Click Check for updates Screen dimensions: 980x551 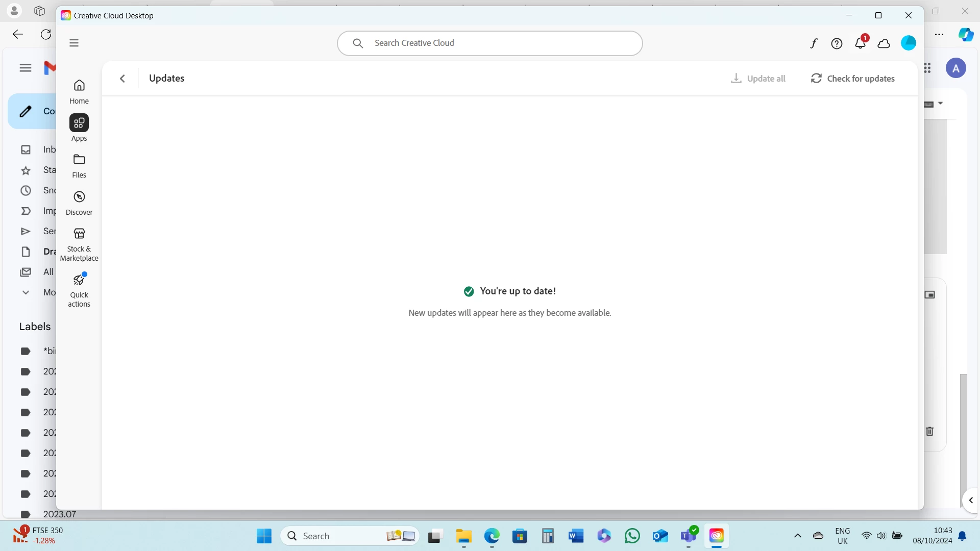click(x=853, y=79)
